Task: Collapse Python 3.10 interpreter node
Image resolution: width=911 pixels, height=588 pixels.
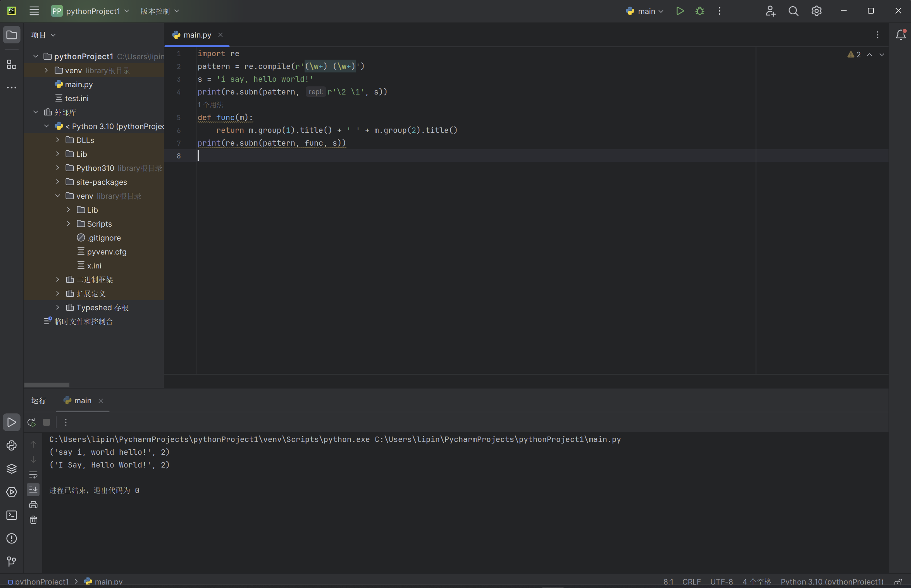Action: [46, 126]
